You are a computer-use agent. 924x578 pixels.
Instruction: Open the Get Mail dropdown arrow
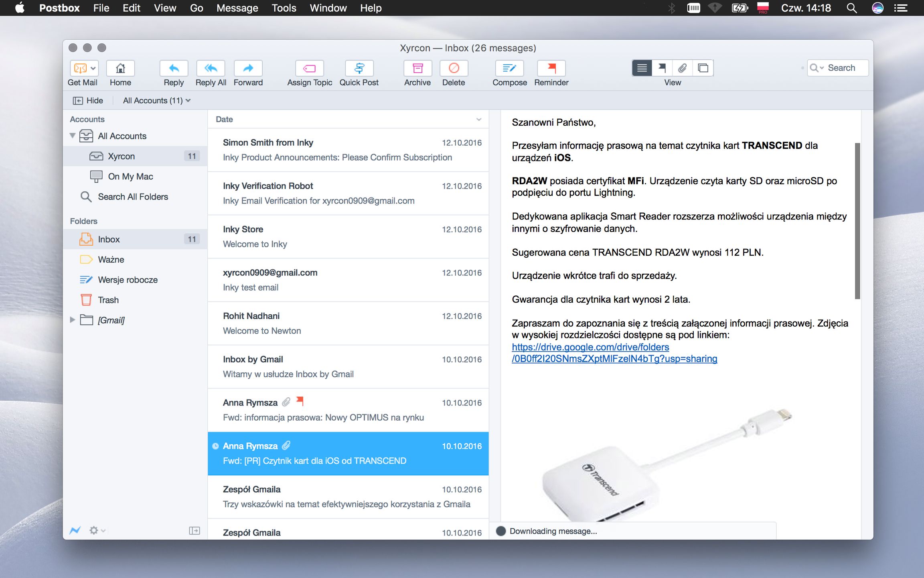(93, 68)
